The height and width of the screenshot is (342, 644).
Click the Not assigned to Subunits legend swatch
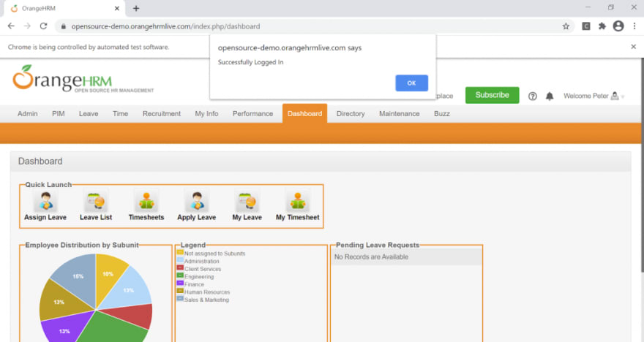180,252
